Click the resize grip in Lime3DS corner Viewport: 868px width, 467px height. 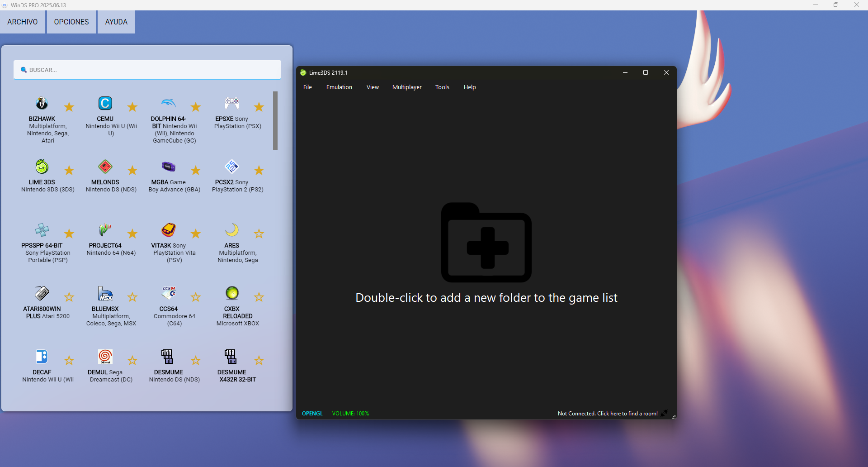pos(674,417)
